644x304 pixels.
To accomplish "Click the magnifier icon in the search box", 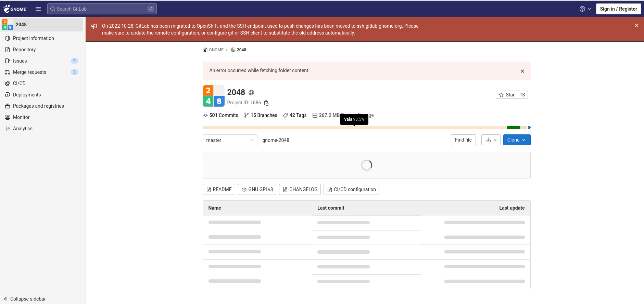I will click(x=53, y=9).
